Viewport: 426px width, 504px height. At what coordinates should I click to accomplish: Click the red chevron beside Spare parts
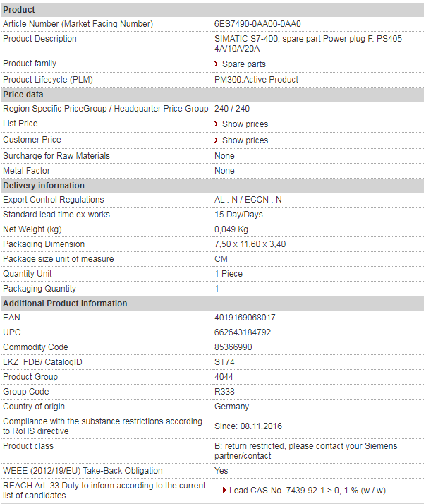coord(217,64)
